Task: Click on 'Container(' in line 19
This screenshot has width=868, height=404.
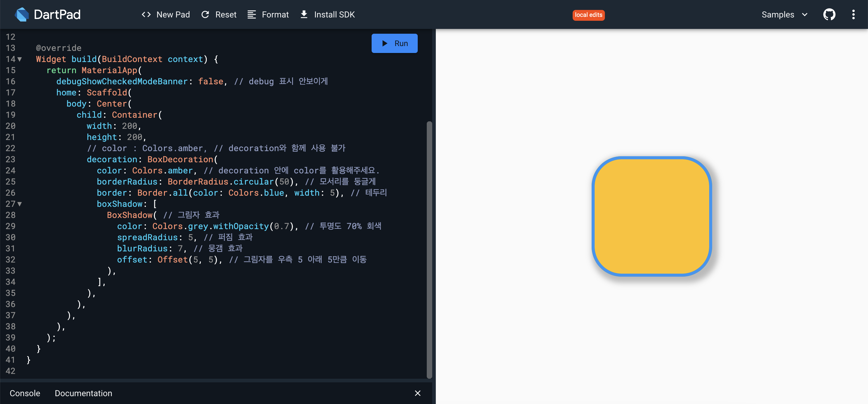Action: 137,115
